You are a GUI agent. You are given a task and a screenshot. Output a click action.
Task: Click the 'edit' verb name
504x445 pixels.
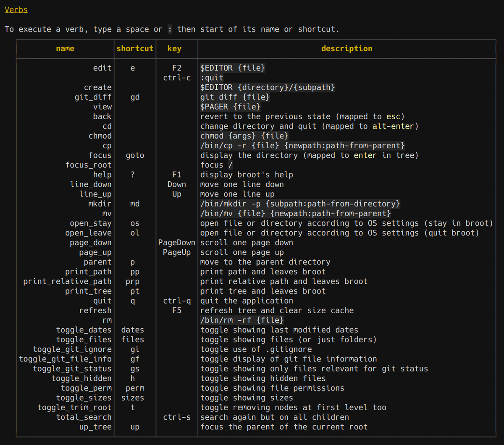(x=102, y=68)
